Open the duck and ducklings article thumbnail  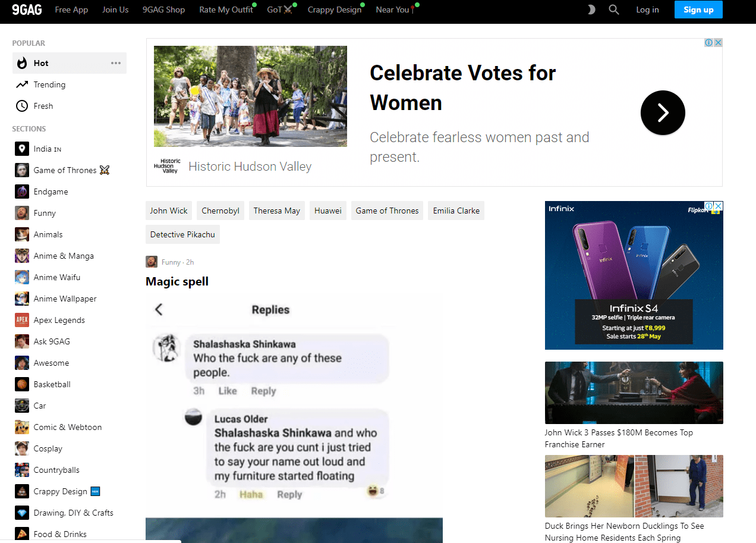coord(634,486)
